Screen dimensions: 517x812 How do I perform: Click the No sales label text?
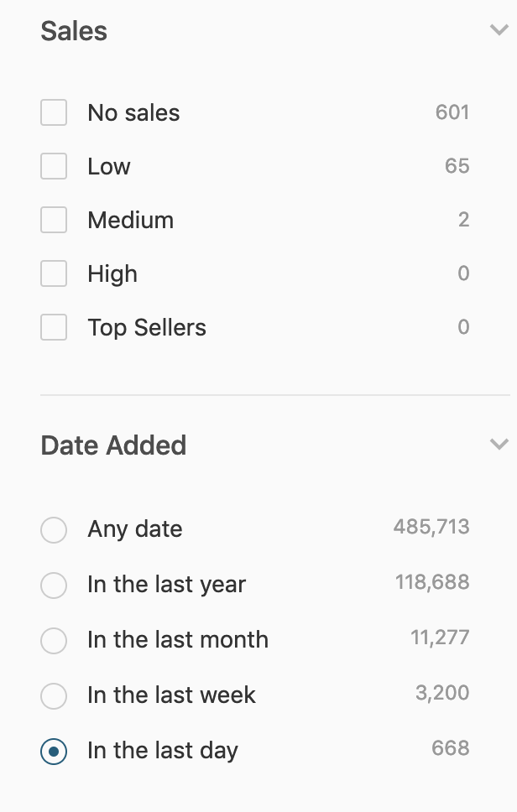pyautogui.click(x=133, y=113)
